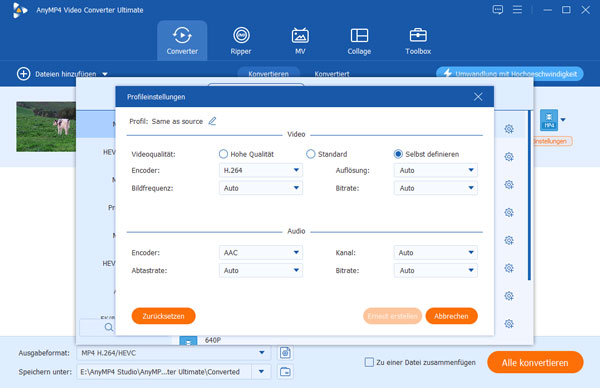The height and width of the screenshot is (388, 600).
Task: Select the Konvertieren sub-tab
Action: (x=268, y=73)
